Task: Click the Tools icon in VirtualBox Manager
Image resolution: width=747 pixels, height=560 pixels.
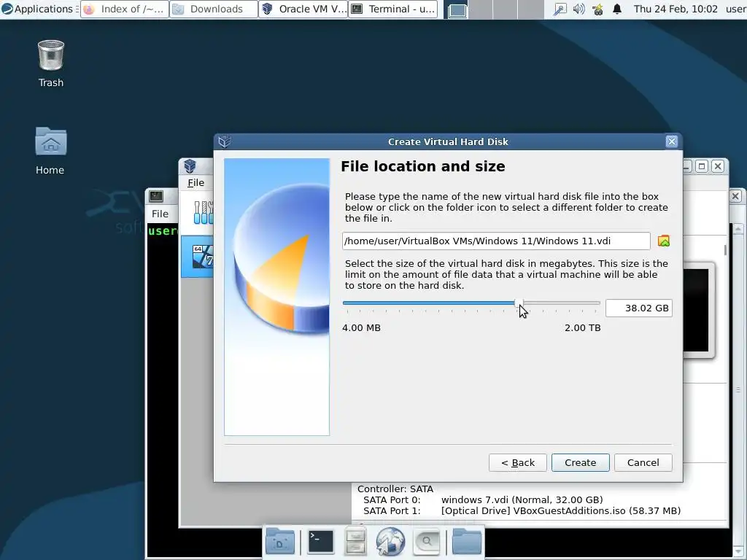Action: tap(203, 212)
